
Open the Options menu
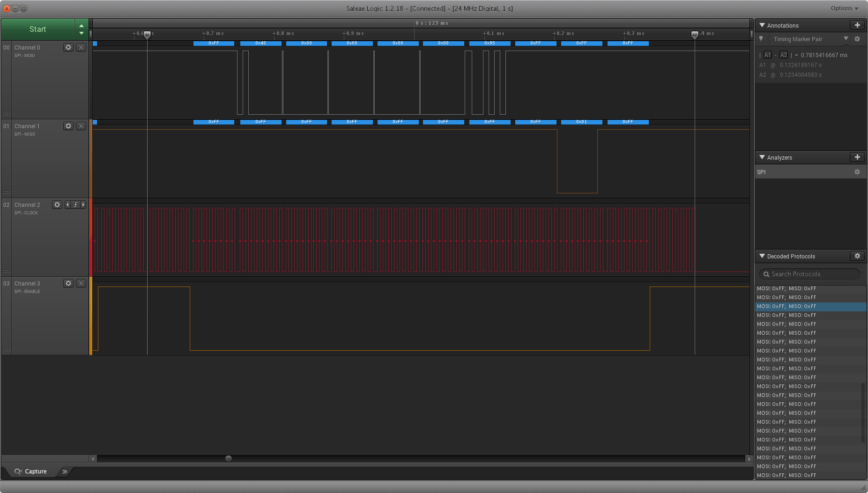point(845,8)
